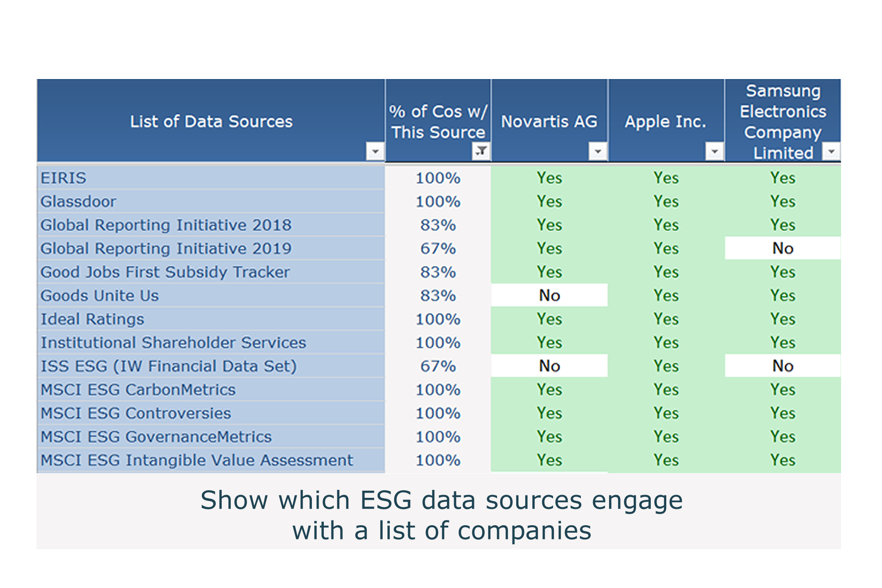Open List of Data Sources filter dropdown

[x=375, y=151]
